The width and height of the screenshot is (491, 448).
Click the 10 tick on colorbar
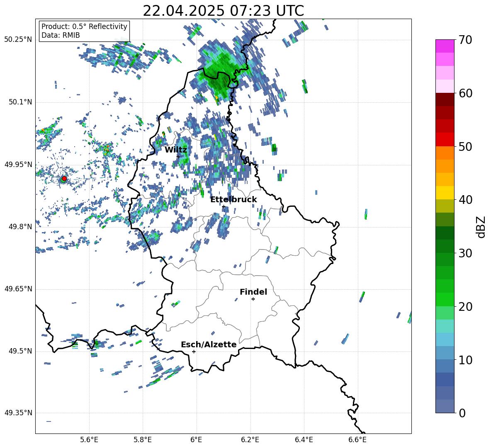pyautogui.click(x=466, y=360)
